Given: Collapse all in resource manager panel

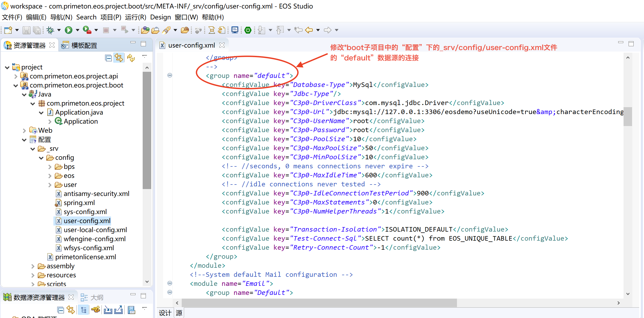Looking at the screenshot, I should [108, 58].
